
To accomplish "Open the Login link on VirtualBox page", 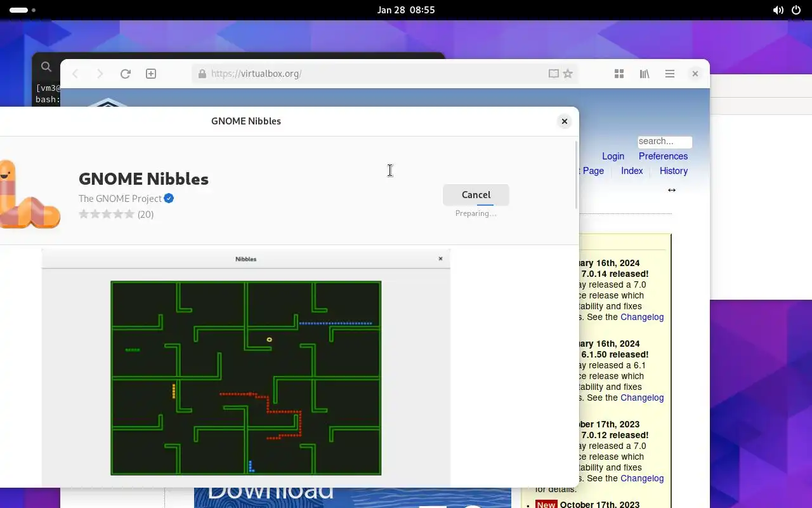I will [x=613, y=156].
